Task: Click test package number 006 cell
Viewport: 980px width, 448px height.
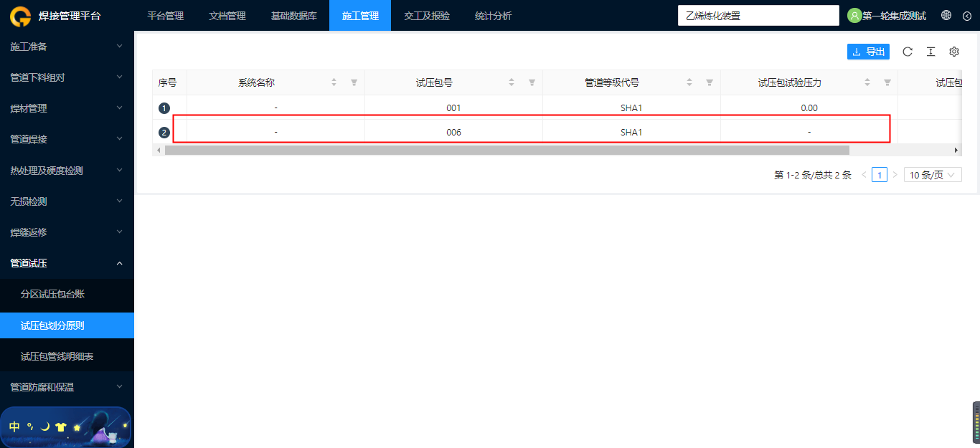Action: pyautogui.click(x=453, y=133)
